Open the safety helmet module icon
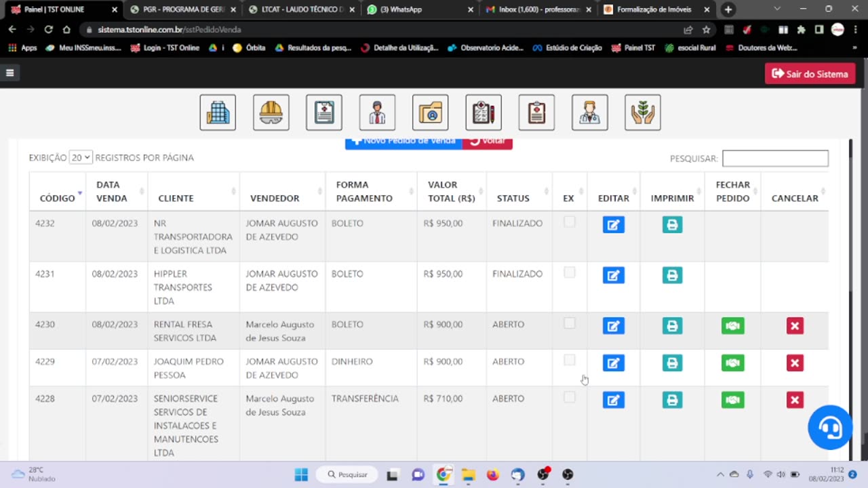Screen dimensions: 868x488 (271, 113)
